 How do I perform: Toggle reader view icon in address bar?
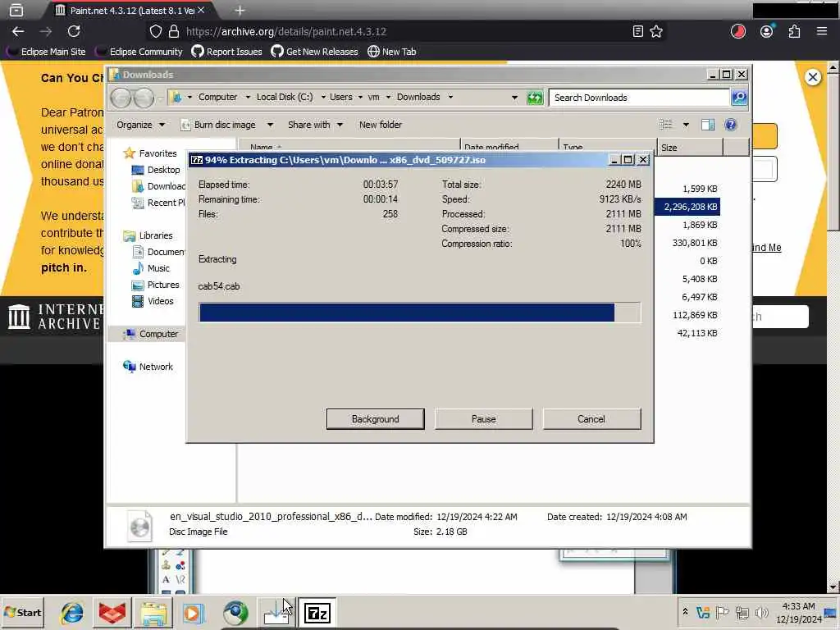coord(637,32)
